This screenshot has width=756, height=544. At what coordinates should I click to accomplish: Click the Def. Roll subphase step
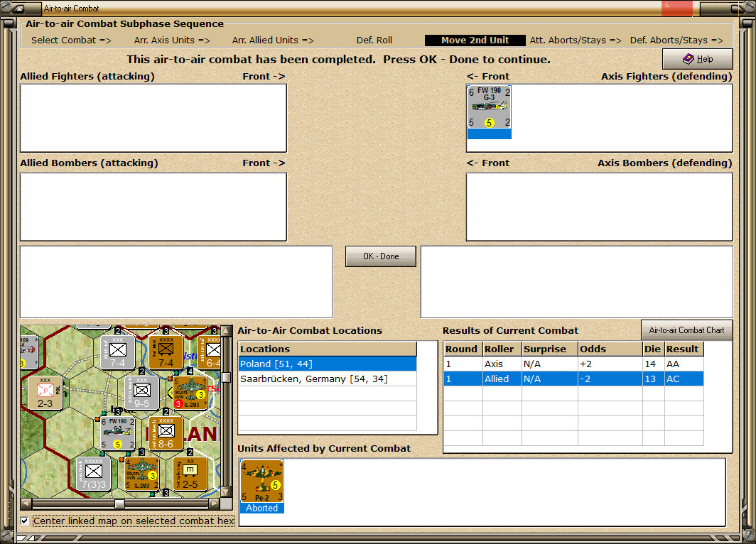(374, 40)
